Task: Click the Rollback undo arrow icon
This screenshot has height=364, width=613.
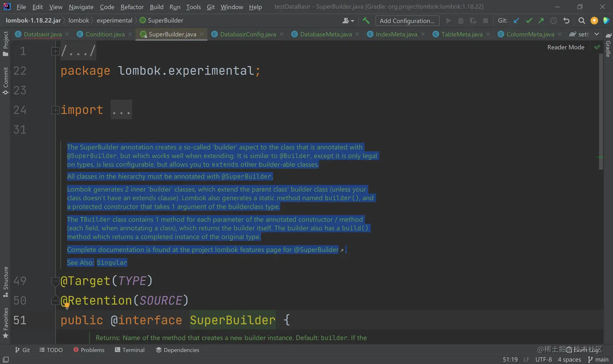Action: coord(566,21)
